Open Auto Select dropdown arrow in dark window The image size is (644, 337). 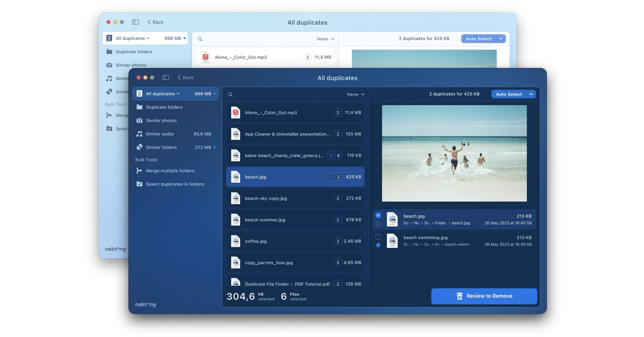(531, 94)
